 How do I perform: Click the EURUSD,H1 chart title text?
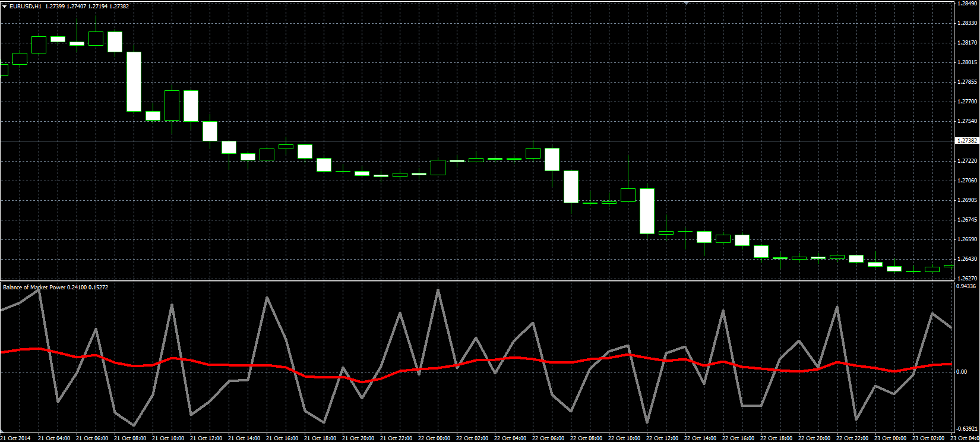[26, 6]
